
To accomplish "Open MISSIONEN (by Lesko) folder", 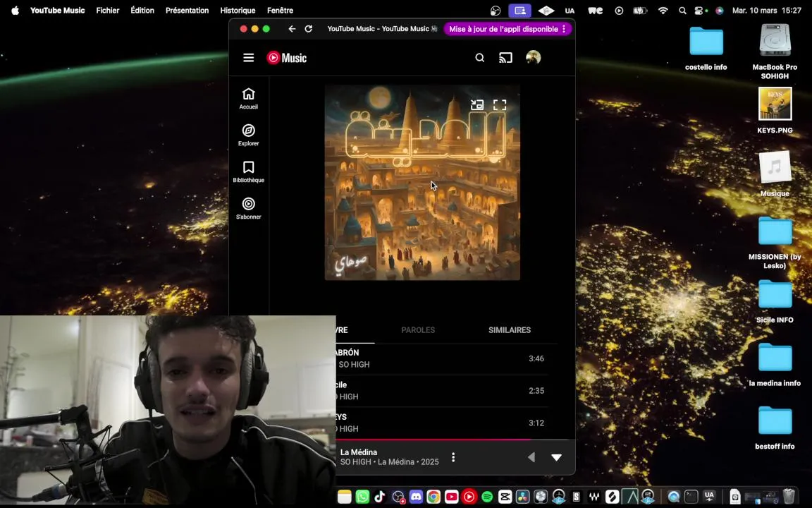I will 775,243.
